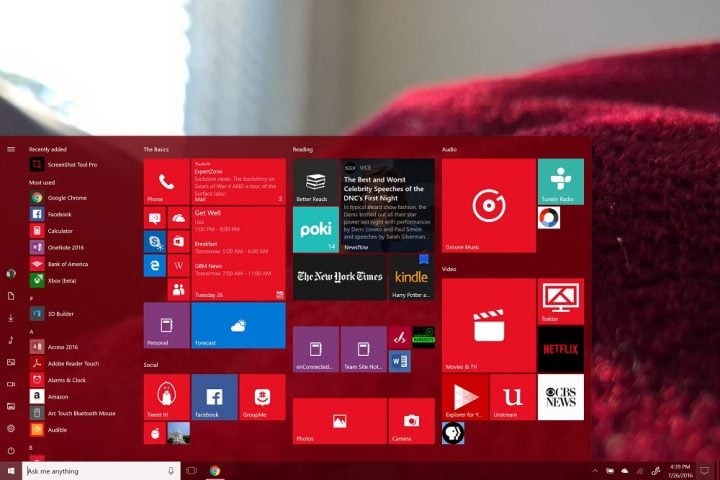720x480 pixels.
Task: Click the Cortana microphone icon
Action: 171,471
